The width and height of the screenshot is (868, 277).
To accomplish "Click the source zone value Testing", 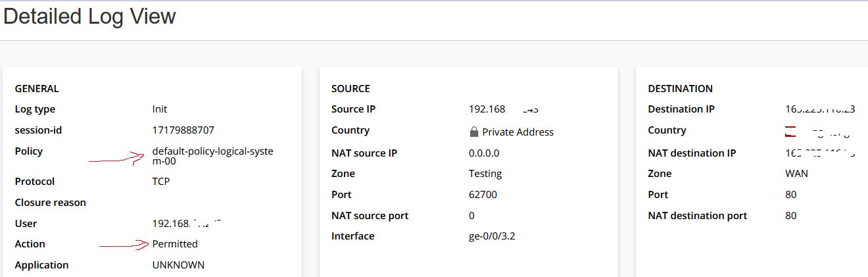I will point(485,174).
